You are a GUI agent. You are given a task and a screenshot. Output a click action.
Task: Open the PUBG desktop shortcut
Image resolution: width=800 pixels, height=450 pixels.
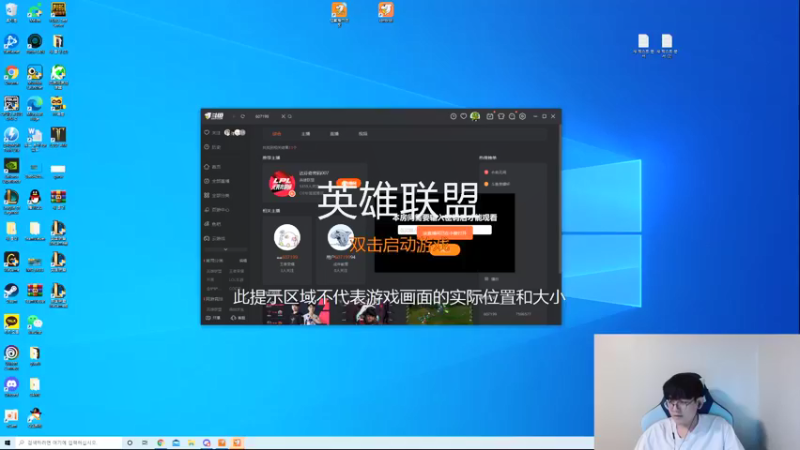(58, 13)
